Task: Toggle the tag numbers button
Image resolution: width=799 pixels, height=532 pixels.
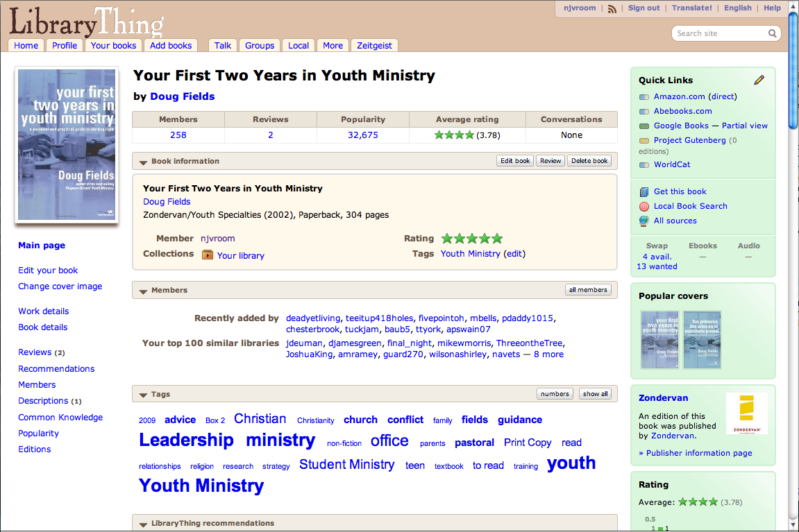Action: pyautogui.click(x=555, y=394)
